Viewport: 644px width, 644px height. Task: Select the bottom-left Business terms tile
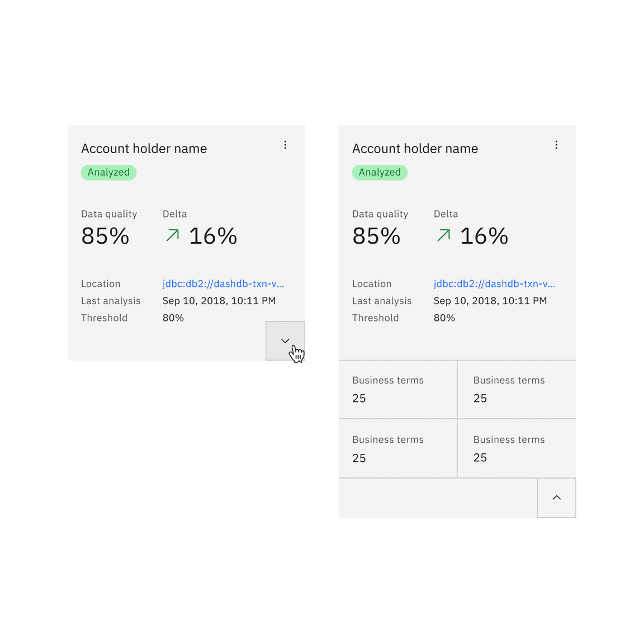click(397, 448)
